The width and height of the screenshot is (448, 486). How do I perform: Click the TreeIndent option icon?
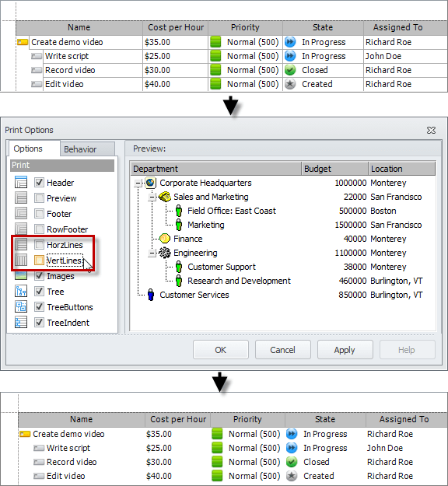[x=21, y=323]
